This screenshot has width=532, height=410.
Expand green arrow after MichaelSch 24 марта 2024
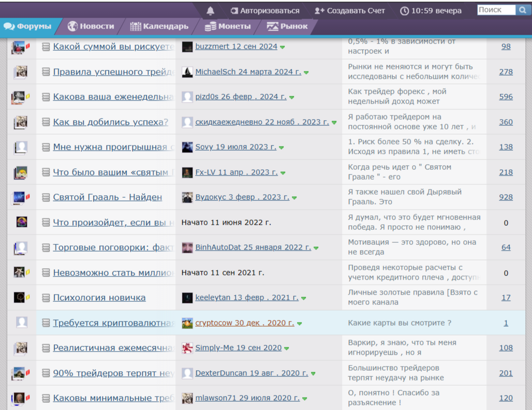[x=306, y=72]
